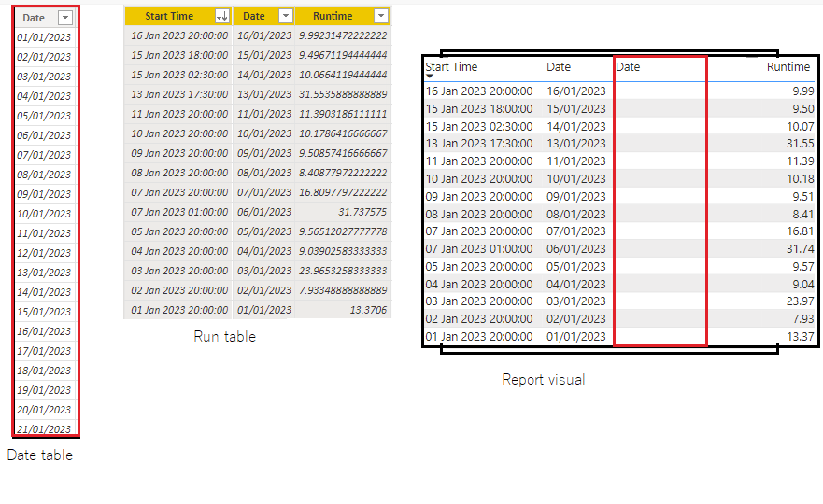Screen dimensions: 823x504
Task: Select 20/01/2023 in the Date table
Action: pos(44,410)
